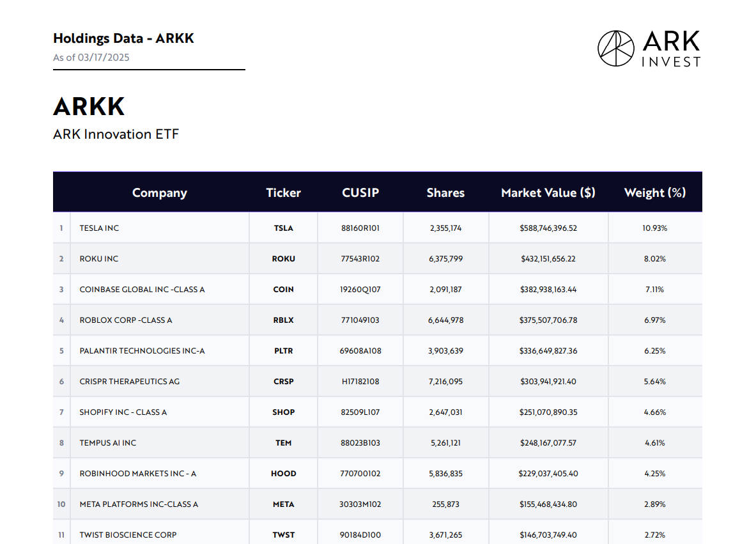Open the ROKU ticker link
This screenshot has width=756, height=544.
pyautogui.click(x=283, y=258)
